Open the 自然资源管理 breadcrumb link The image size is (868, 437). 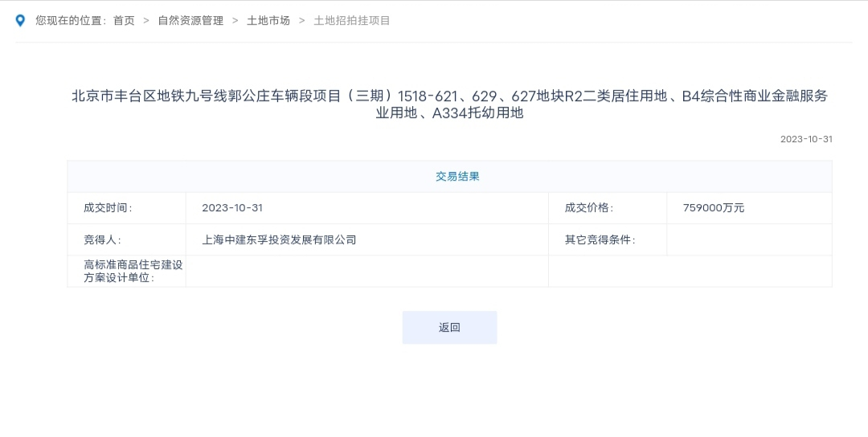click(190, 21)
